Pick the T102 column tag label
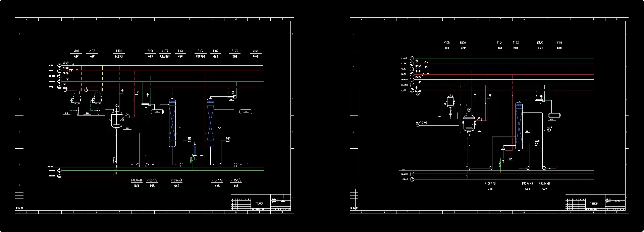 click(x=215, y=51)
